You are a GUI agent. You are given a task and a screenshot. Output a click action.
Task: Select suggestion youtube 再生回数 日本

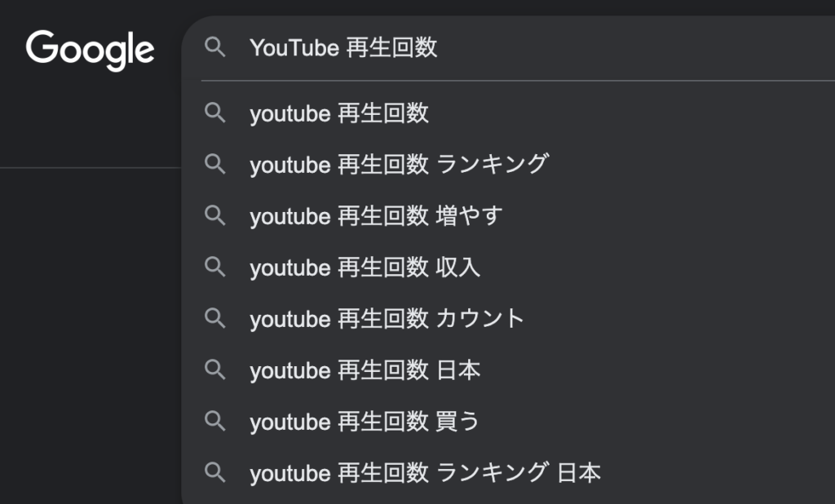[x=509, y=369]
